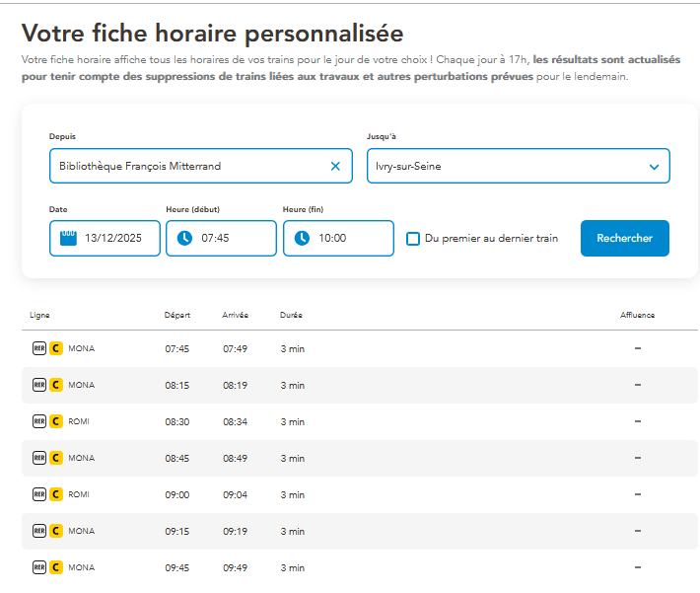The image size is (700, 593).
Task: Select arrival time 08:19
Action: (x=236, y=386)
